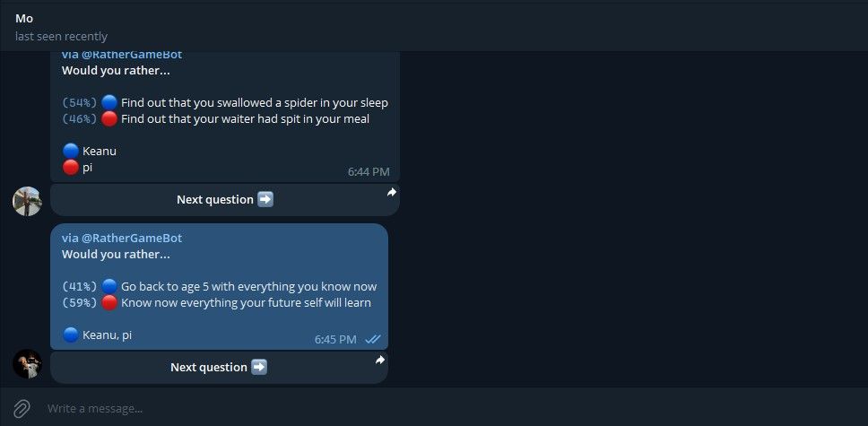The image size is (868, 426).
Task: Click the red circle next to pi voter
Action: point(70,168)
